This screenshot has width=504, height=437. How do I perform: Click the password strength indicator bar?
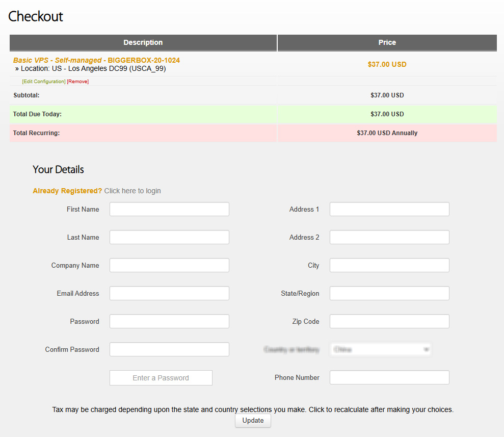pyautogui.click(x=161, y=378)
